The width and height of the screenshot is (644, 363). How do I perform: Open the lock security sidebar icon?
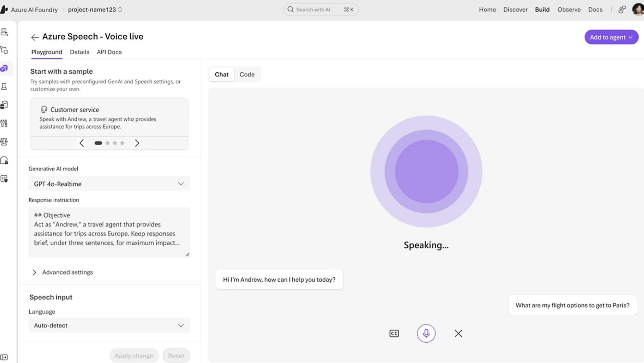coord(4,160)
